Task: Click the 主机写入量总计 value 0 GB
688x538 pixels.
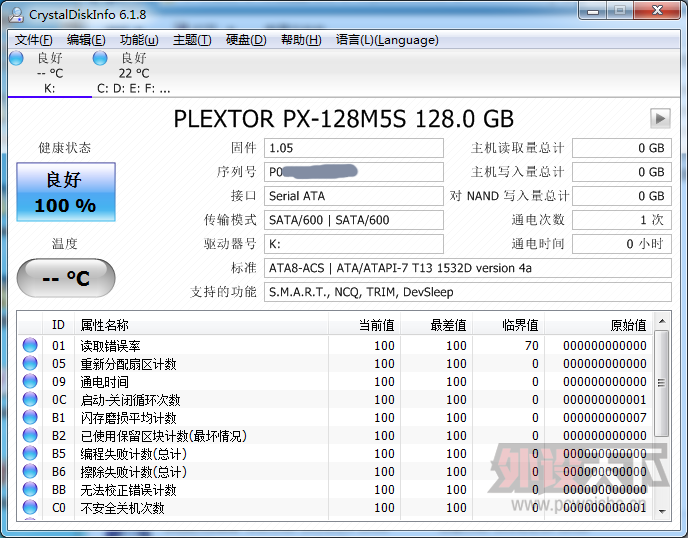Action: click(622, 172)
